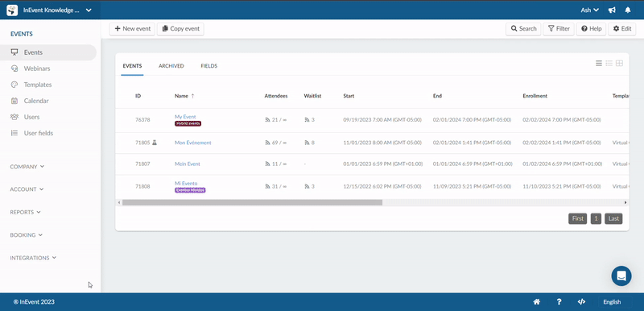Click the home icon in the footer
The width and height of the screenshot is (644, 311).
click(x=536, y=302)
